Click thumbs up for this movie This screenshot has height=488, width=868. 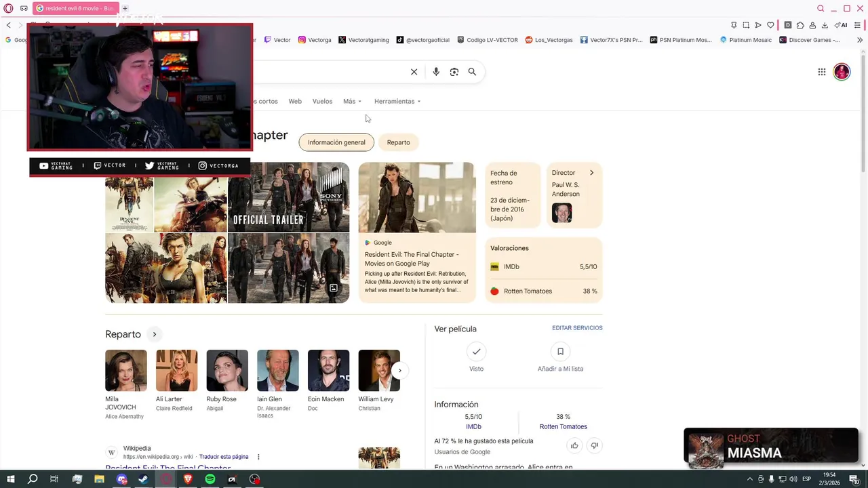tap(574, 445)
